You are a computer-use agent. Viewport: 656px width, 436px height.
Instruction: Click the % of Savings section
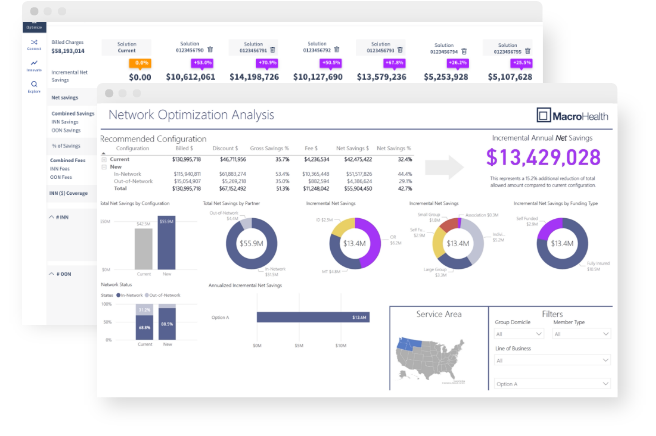(x=67, y=147)
